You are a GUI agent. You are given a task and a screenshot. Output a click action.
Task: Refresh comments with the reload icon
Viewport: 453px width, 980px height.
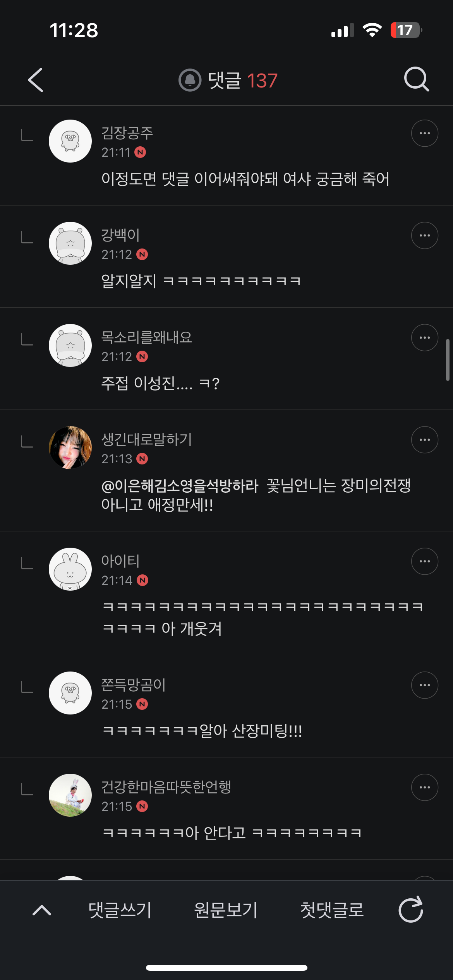click(x=411, y=910)
